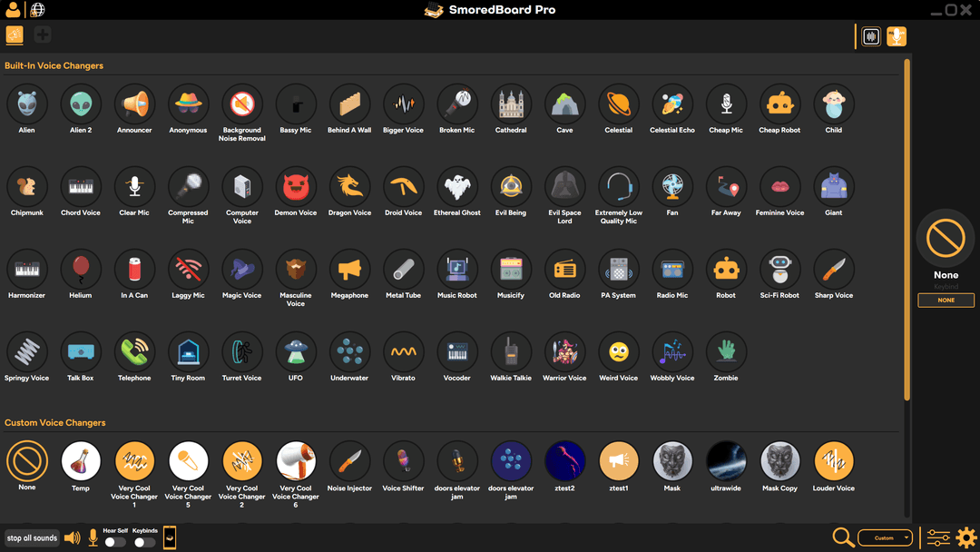The image size is (980, 552).
Task: Switch to the soundboard waveform tab
Action: pyautogui.click(x=871, y=36)
